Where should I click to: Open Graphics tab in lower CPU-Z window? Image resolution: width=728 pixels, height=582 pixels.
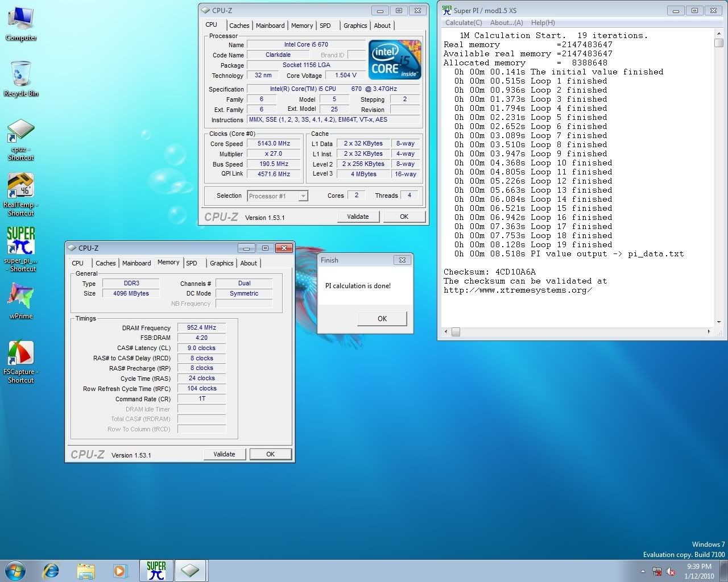221,263
